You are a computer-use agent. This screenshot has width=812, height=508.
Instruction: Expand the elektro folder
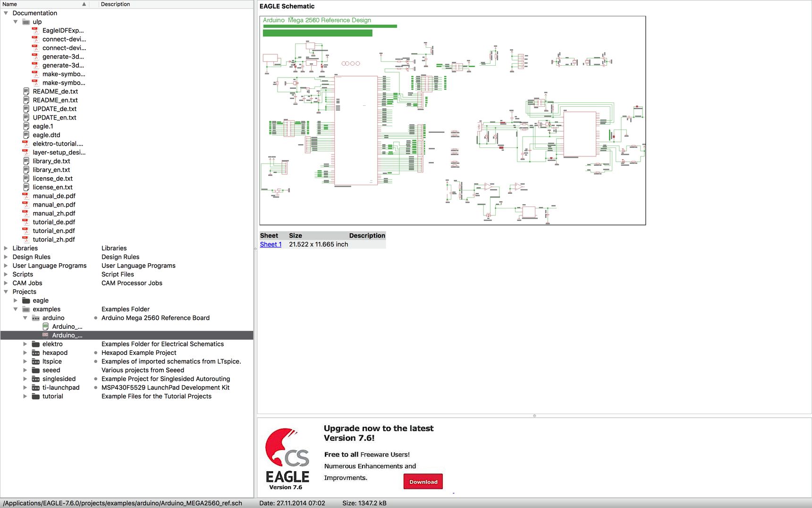tap(25, 344)
